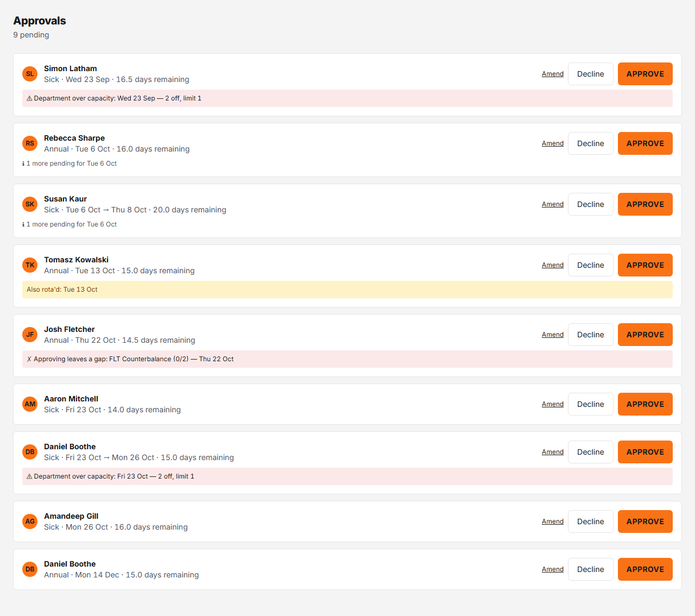Click '1 more pending' note under Rebecca Sharpe
Viewport: 695px width, 616px height.
tap(69, 164)
